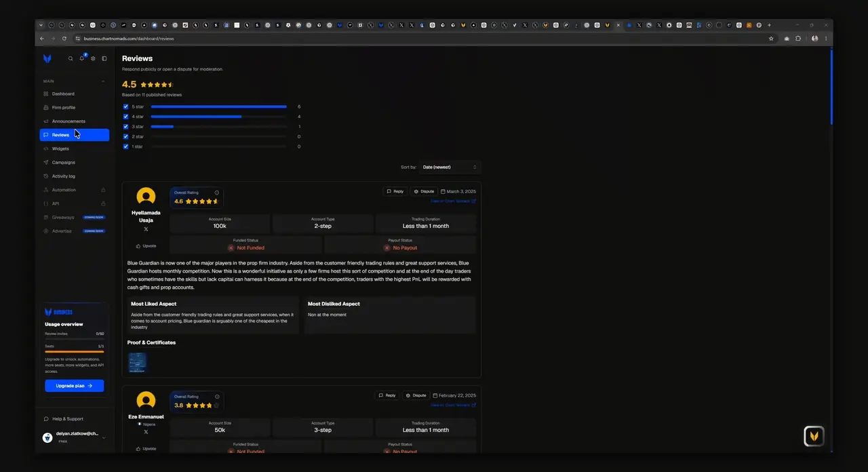The width and height of the screenshot is (868, 472).
Task: Click the page vertical scrollbar
Action: click(831, 87)
